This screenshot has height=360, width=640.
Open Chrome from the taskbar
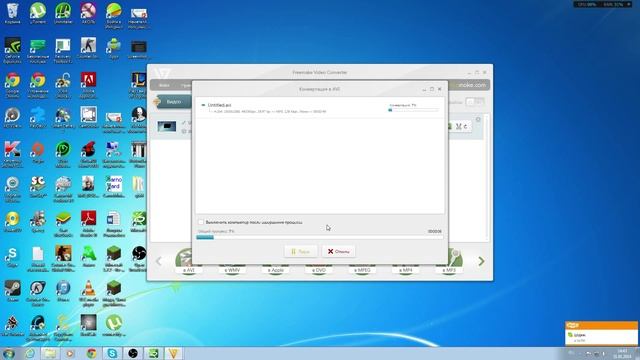click(91, 353)
